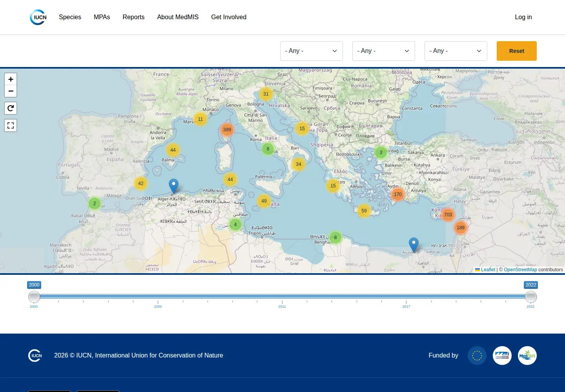
Task: Open the 189 cluster marker
Action: click(461, 228)
